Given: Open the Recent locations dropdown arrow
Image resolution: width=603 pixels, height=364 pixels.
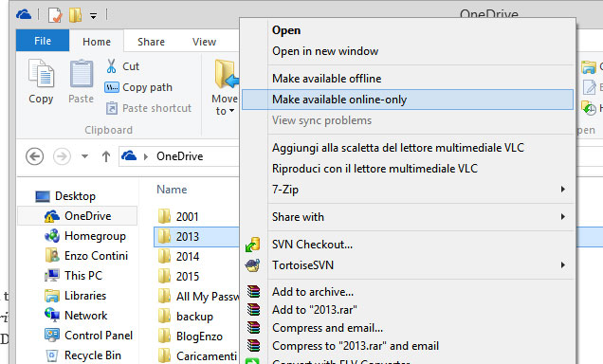Looking at the screenshot, I should tap(84, 156).
